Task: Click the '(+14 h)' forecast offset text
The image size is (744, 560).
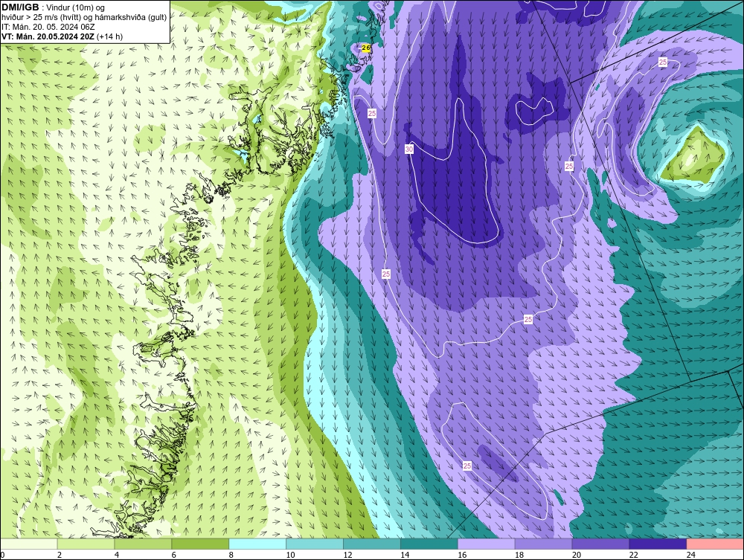Action: (109, 36)
